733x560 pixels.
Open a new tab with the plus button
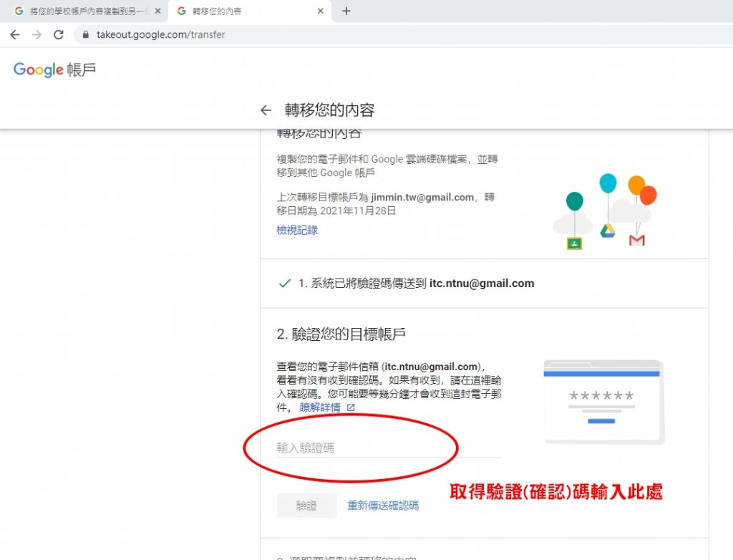point(346,11)
